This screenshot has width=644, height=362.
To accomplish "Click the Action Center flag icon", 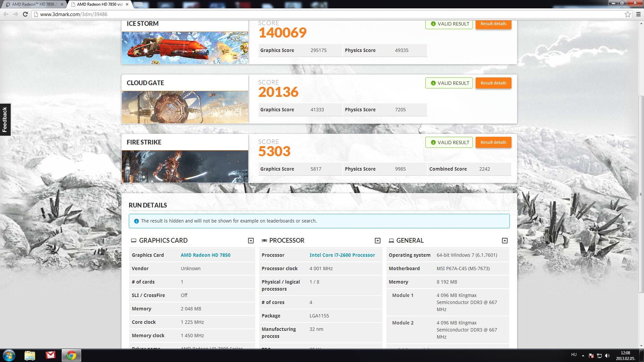I will pyautogui.click(x=591, y=356).
